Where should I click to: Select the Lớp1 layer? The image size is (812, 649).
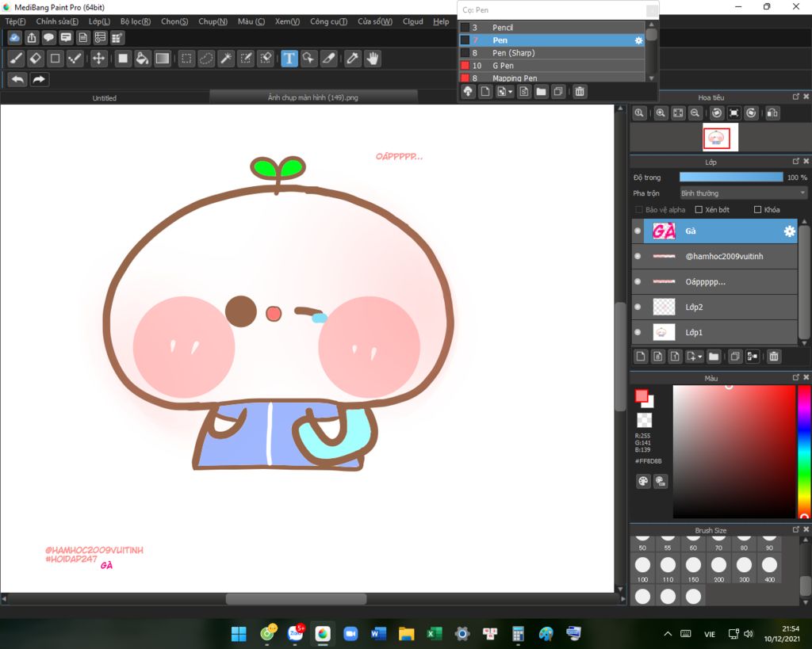click(714, 332)
